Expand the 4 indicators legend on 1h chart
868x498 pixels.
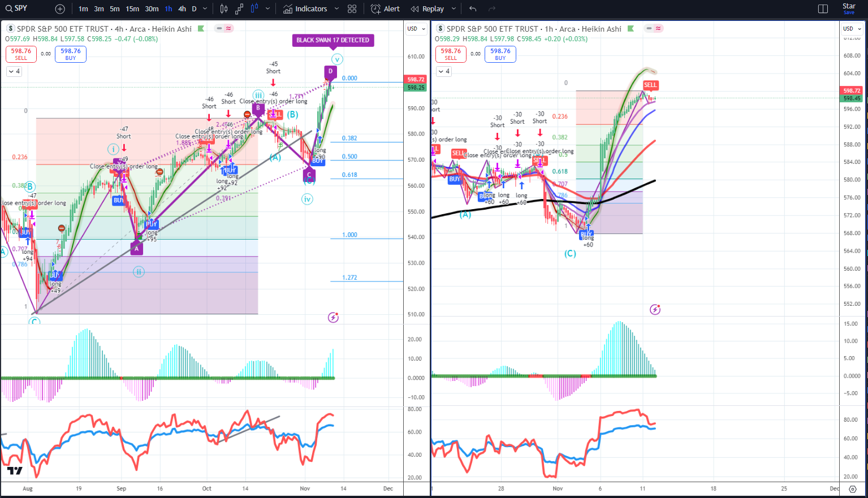(444, 71)
